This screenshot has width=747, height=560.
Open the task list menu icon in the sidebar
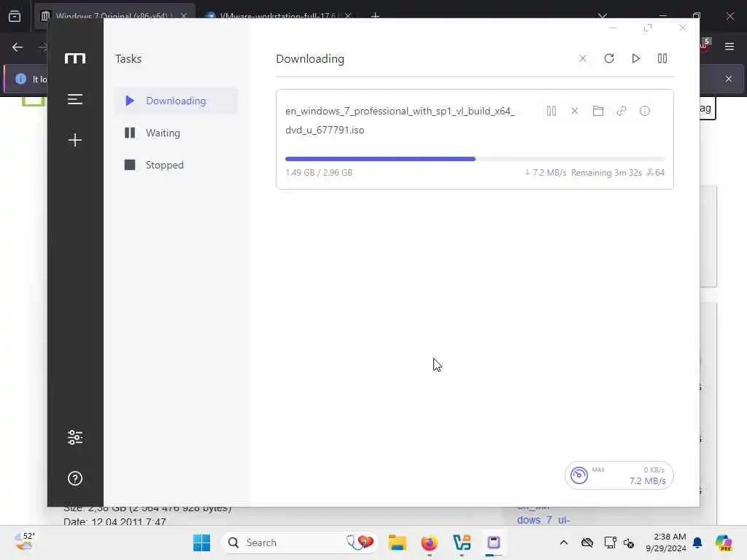click(x=75, y=99)
